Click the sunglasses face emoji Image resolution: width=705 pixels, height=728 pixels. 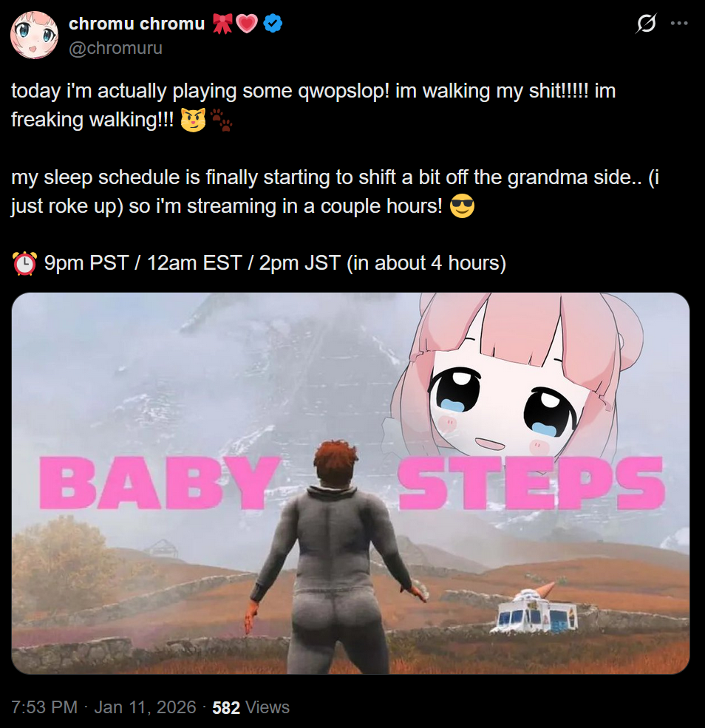[x=463, y=206]
